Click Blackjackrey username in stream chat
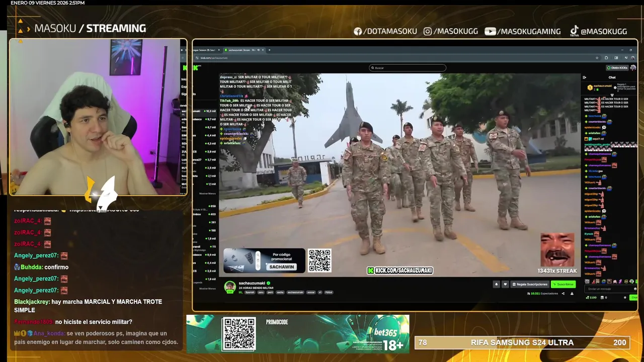This screenshot has width=644, height=362. (32, 302)
